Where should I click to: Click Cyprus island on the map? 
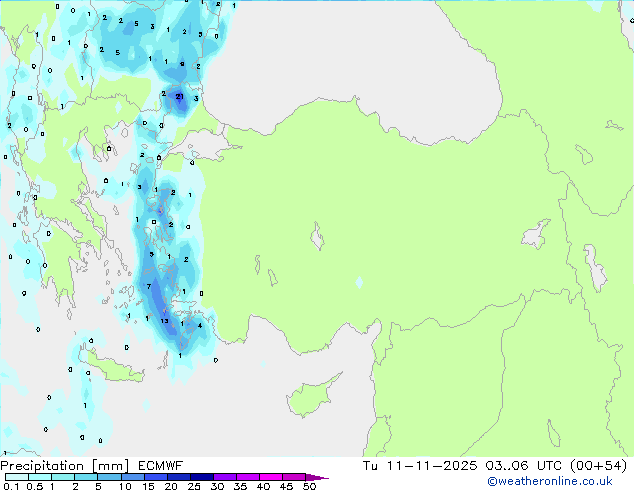pyautogui.click(x=309, y=398)
